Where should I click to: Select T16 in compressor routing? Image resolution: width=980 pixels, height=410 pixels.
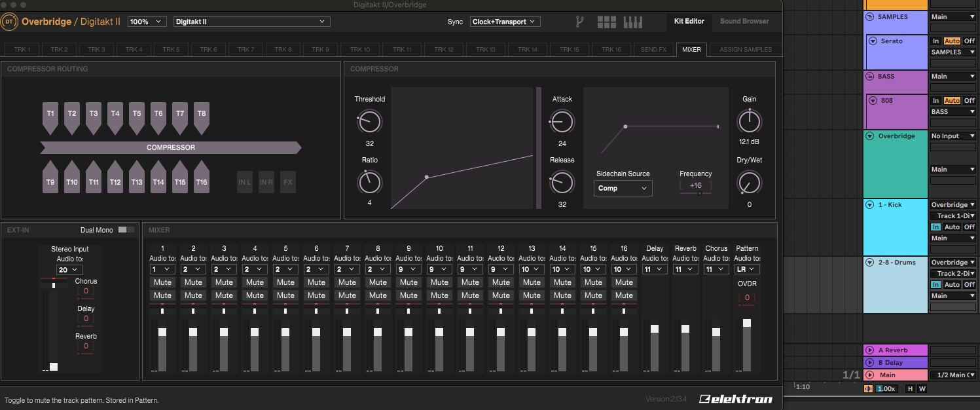pyautogui.click(x=202, y=177)
